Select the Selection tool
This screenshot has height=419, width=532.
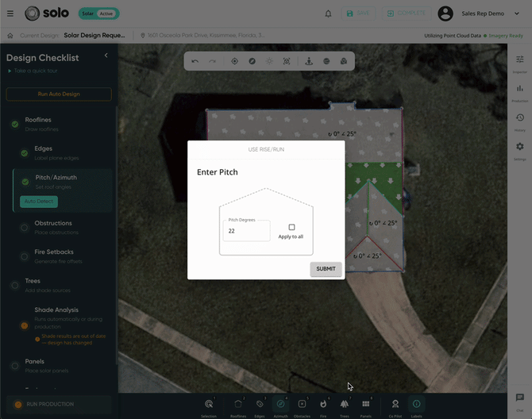tap(209, 407)
